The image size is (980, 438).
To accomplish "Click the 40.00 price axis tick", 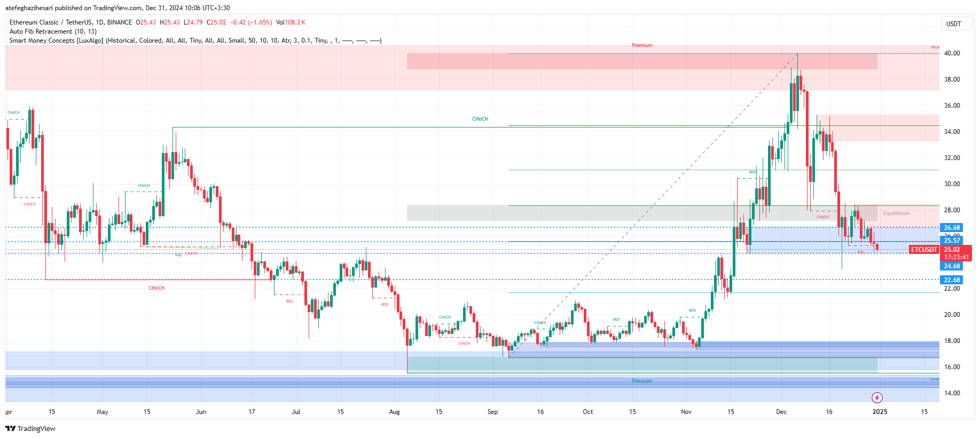I will pos(952,53).
